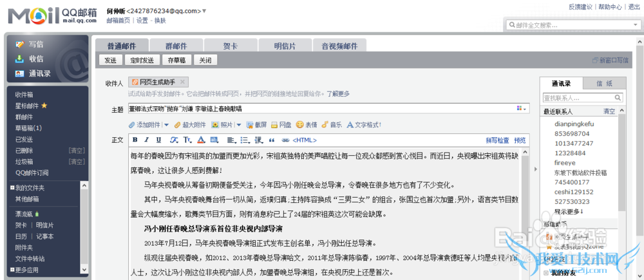Viewport: 644px width, 280px height.
Task: Collapse the 文字格式 toolbar
Action: 365,125
